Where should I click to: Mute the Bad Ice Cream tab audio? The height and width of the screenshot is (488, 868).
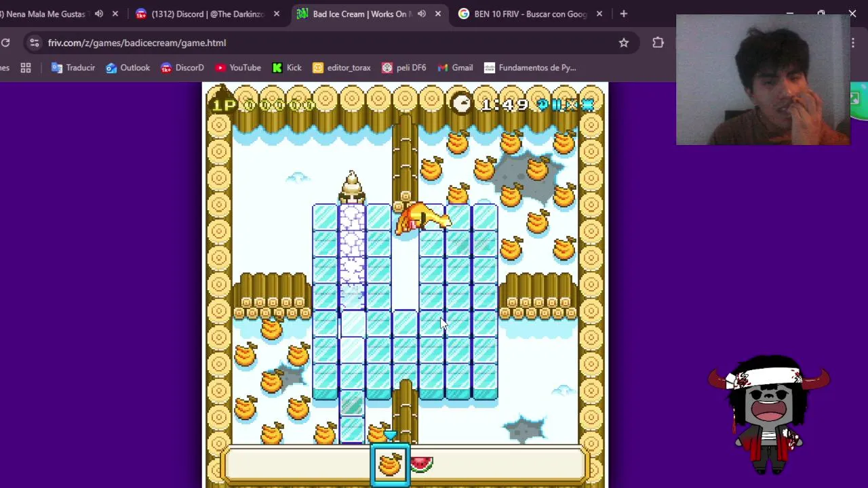422,14
